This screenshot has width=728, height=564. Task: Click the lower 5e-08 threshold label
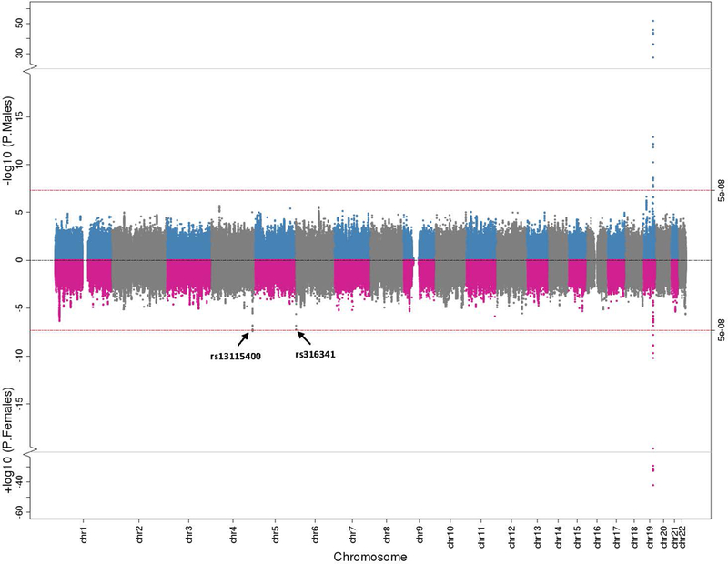click(x=720, y=330)
